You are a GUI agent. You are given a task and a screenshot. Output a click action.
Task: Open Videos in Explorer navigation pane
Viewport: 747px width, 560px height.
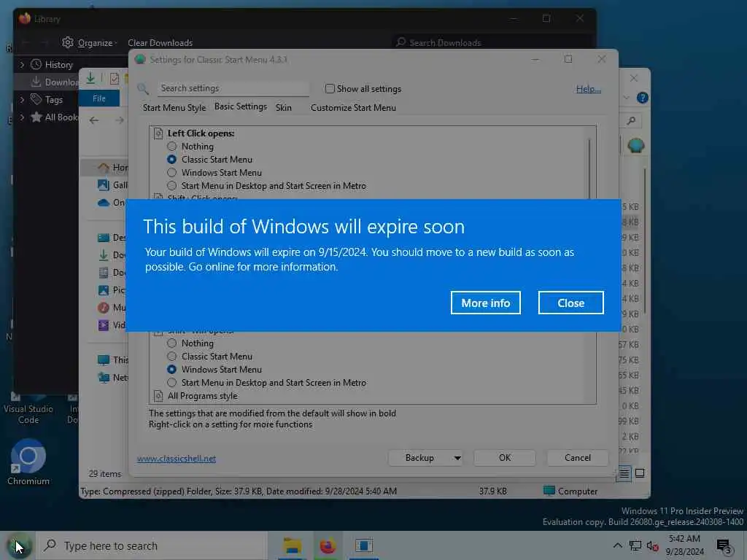click(x=112, y=325)
